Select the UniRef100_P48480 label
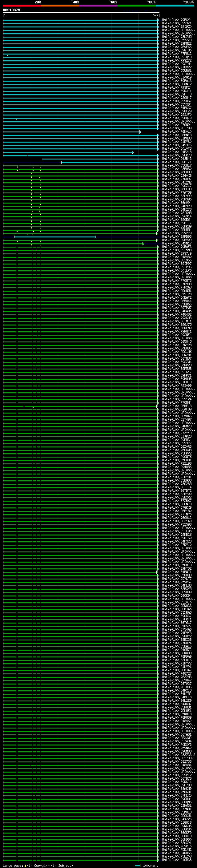The height and width of the screenshot is (868, 197). (x=177, y=257)
